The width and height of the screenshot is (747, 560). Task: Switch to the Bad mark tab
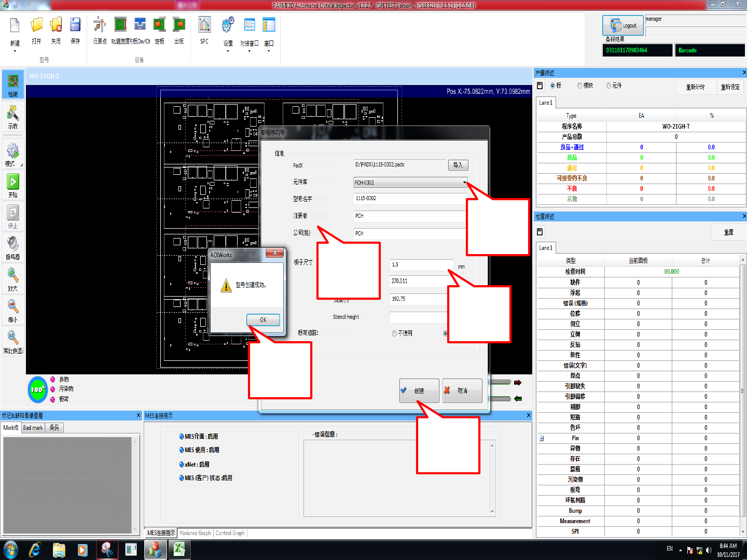(33, 428)
